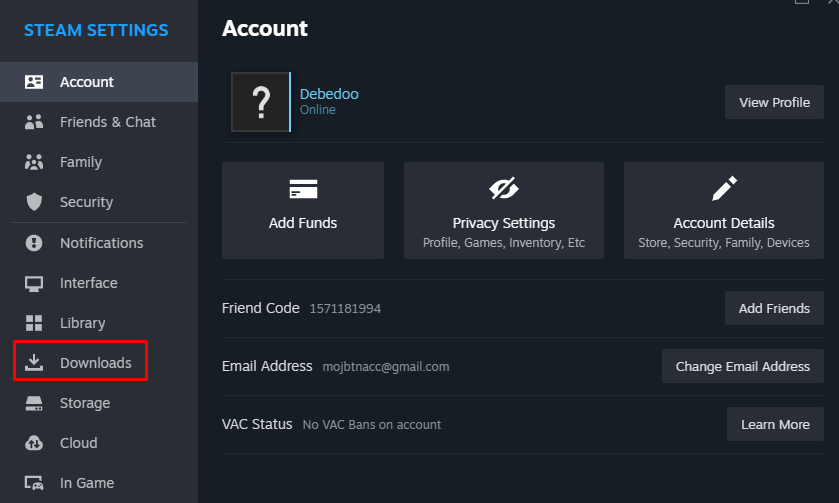Click the Account card icon in sidebar
The image size is (839, 503).
coord(34,82)
